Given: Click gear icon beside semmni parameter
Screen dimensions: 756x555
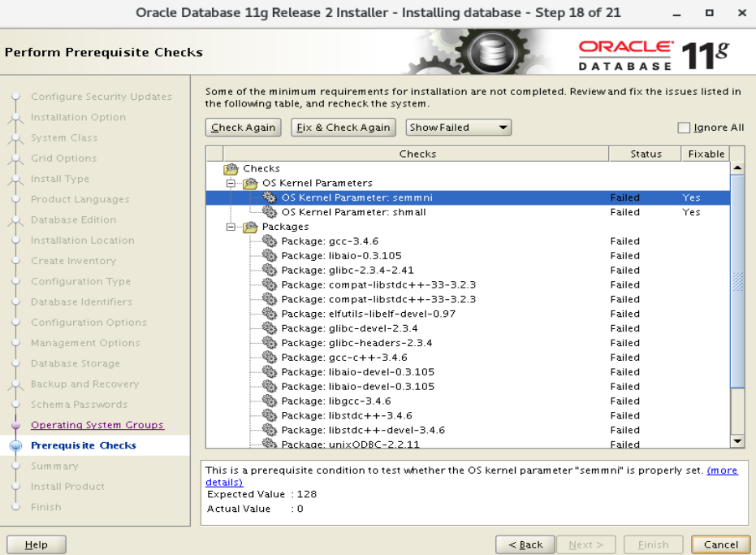Looking at the screenshot, I should pyautogui.click(x=270, y=197).
